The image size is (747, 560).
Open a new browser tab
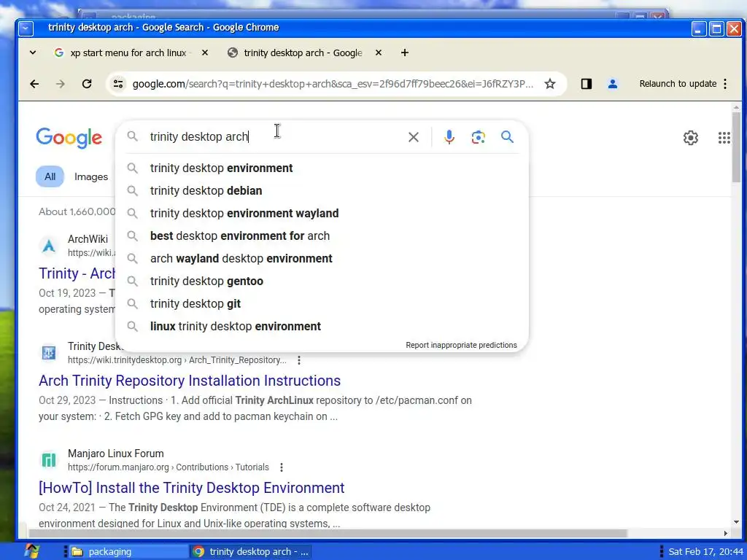[x=404, y=52]
